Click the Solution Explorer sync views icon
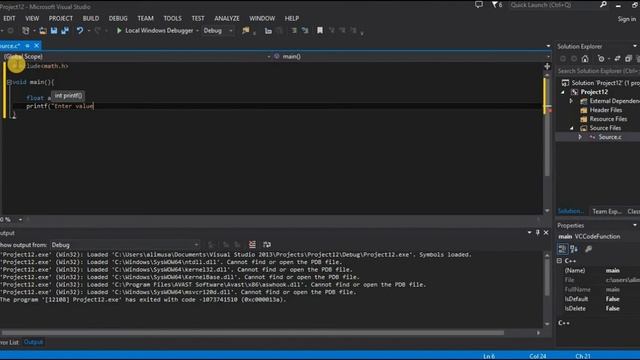The image size is (640, 360). (617, 59)
